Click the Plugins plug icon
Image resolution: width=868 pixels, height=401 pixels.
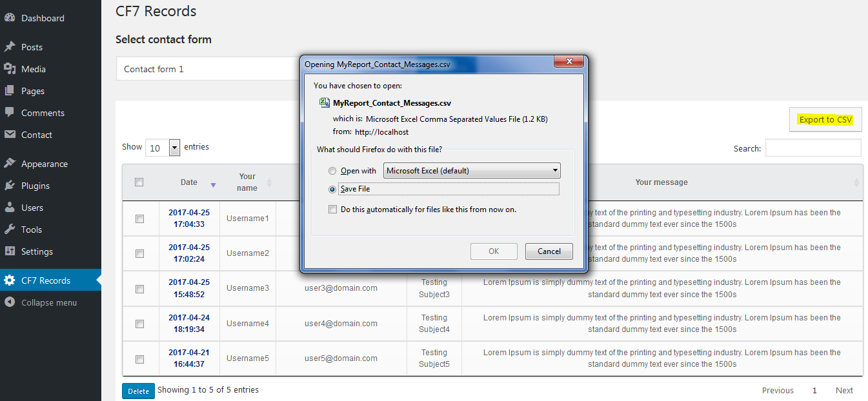point(10,186)
